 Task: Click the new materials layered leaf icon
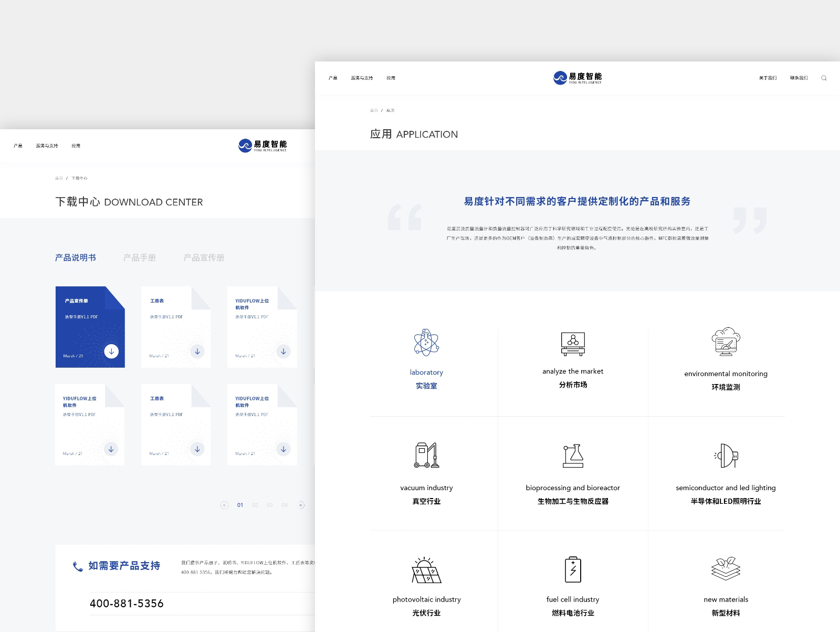click(x=726, y=568)
